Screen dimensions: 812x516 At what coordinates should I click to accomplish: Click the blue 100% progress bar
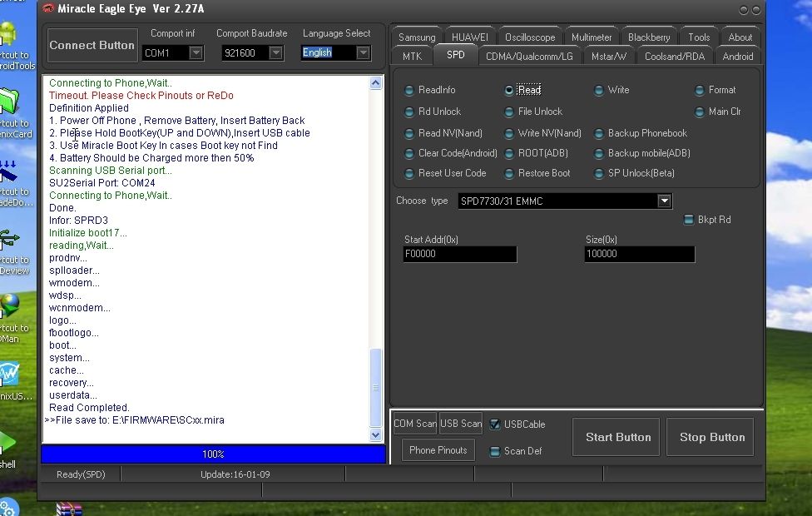point(212,454)
